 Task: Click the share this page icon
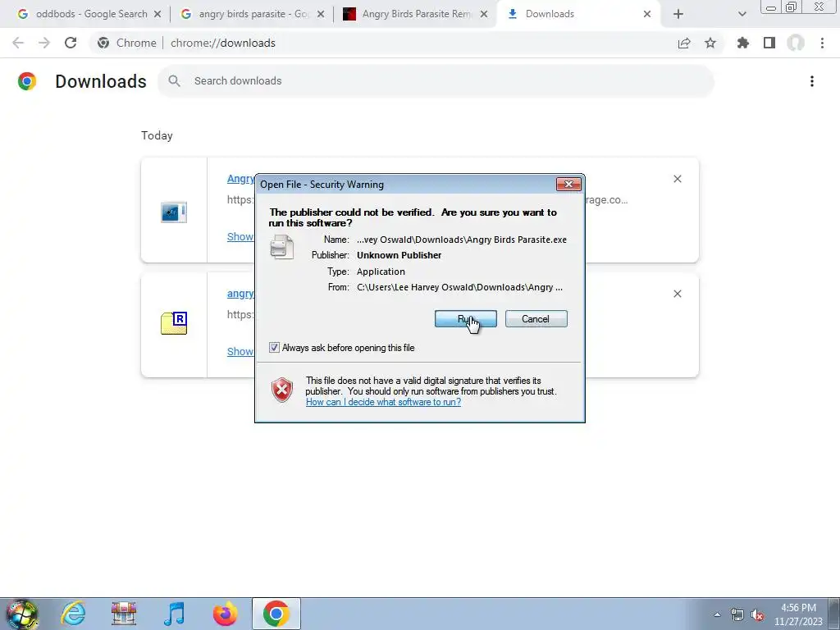click(684, 43)
